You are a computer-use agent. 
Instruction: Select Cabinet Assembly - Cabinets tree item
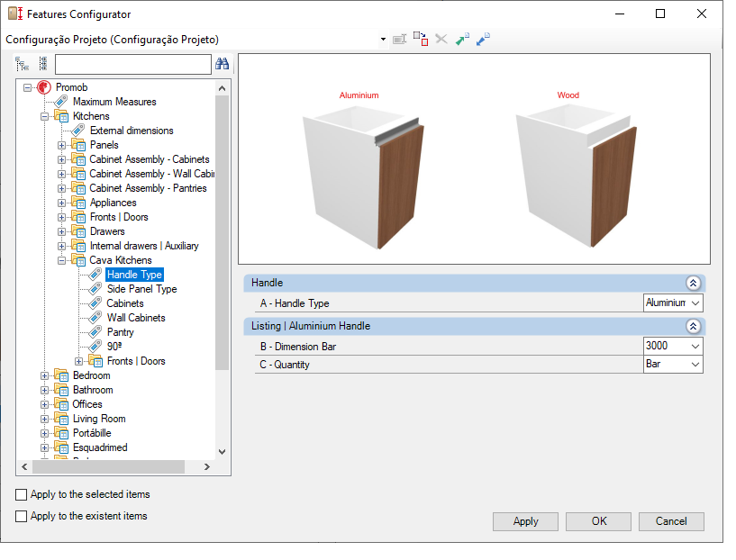pos(150,159)
